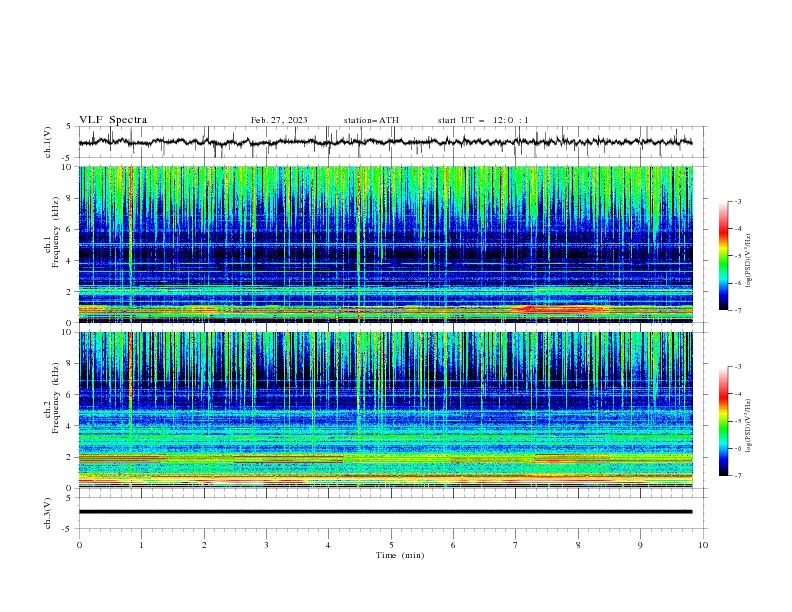Click the "ch.3(V)" waveform axis label
Screen dimensions: 792x612
(48, 513)
